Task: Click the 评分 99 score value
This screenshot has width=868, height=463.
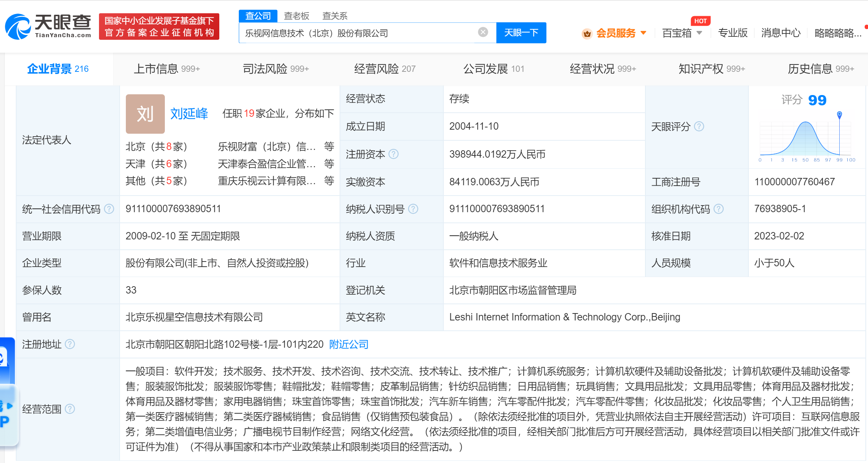Action: 817,100
